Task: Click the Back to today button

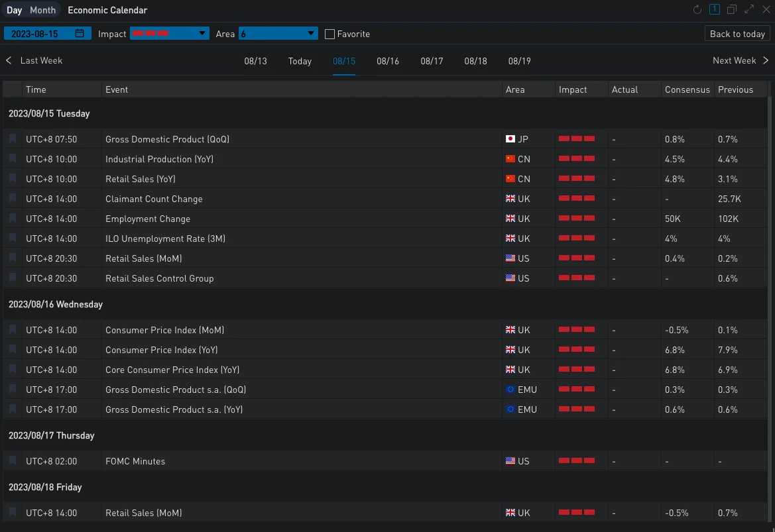Action: click(x=737, y=34)
